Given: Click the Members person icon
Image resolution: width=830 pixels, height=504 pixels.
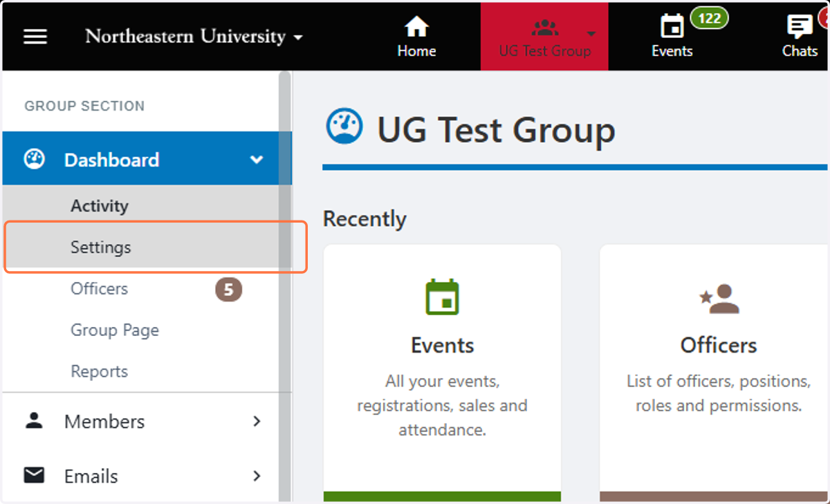Looking at the screenshot, I should 34,420.
